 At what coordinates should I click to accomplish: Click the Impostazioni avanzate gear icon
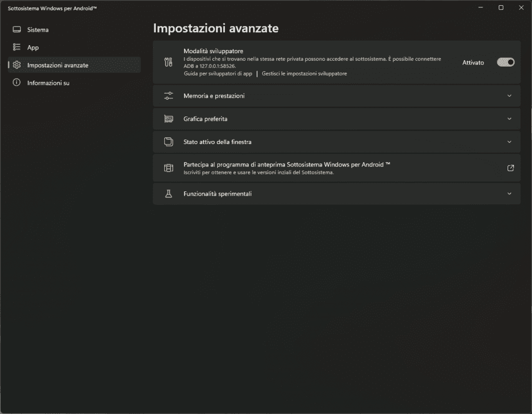click(x=17, y=65)
